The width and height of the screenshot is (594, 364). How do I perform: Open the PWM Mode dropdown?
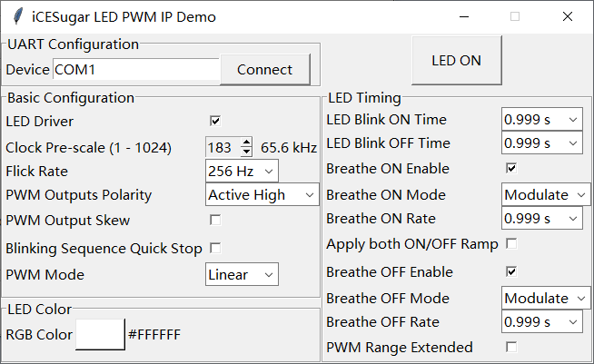pyautogui.click(x=242, y=275)
